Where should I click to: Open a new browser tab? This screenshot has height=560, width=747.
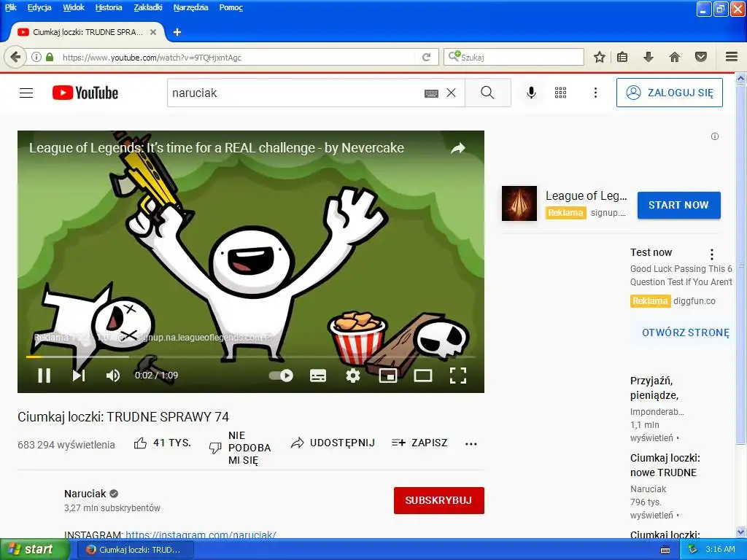click(177, 32)
